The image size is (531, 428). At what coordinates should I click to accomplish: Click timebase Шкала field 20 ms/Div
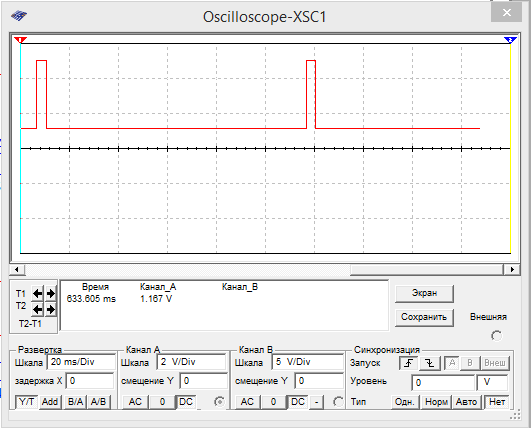click(81, 362)
